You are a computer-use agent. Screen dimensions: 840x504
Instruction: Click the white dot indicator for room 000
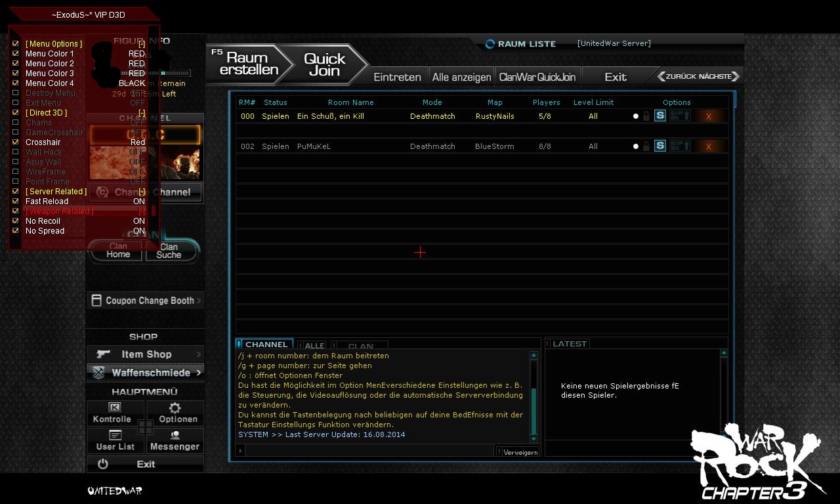pyautogui.click(x=635, y=116)
